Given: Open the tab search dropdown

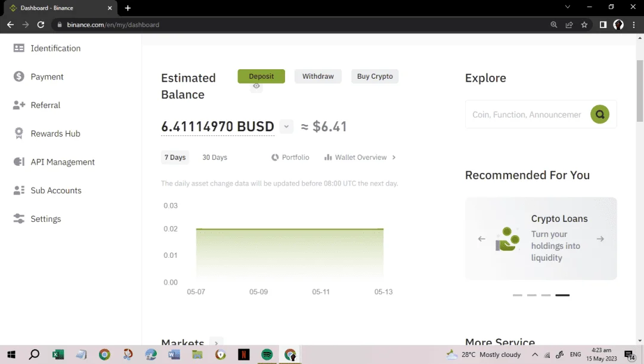Looking at the screenshot, I should tap(568, 7).
